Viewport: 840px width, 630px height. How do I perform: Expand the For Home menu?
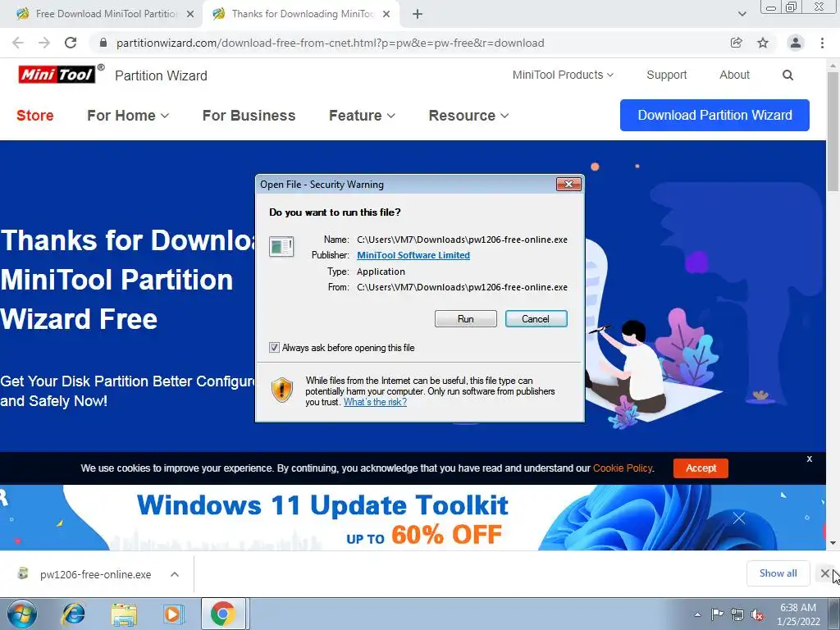click(x=128, y=116)
